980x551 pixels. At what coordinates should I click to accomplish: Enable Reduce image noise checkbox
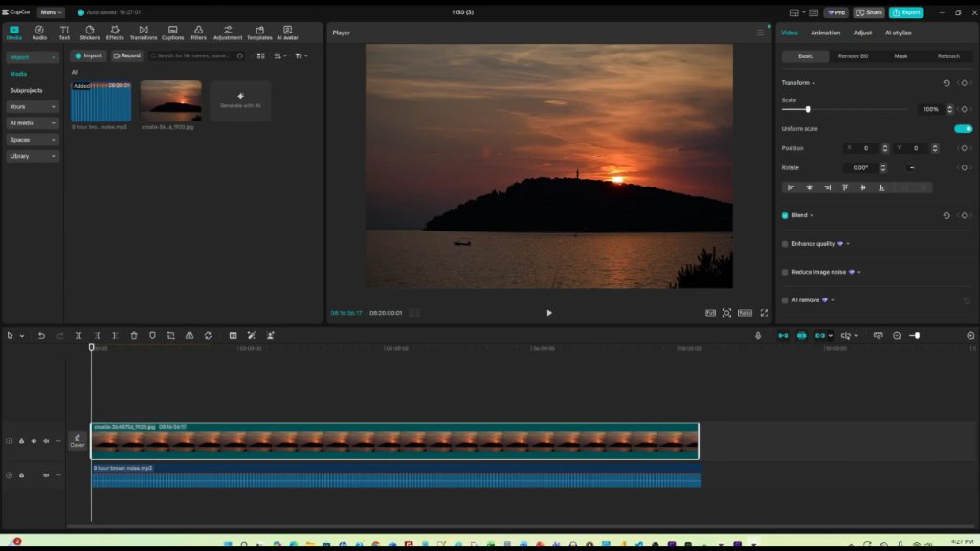tap(785, 272)
